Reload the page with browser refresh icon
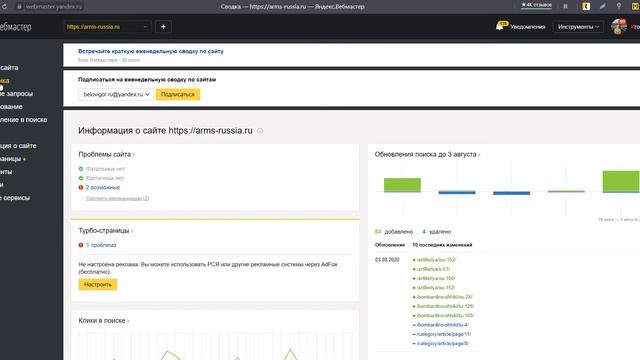Screen dimensions: 640x360 tap(4, 7)
